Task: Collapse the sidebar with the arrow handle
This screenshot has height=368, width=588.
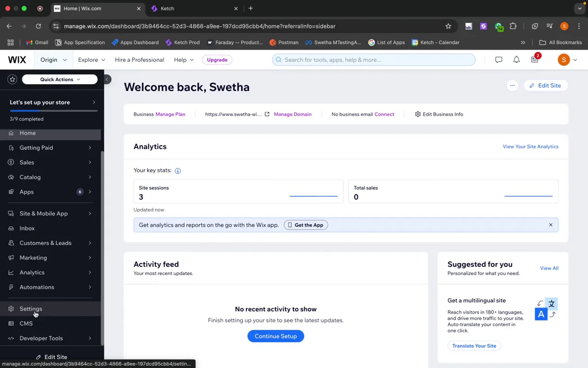Action: pyautogui.click(x=107, y=79)
